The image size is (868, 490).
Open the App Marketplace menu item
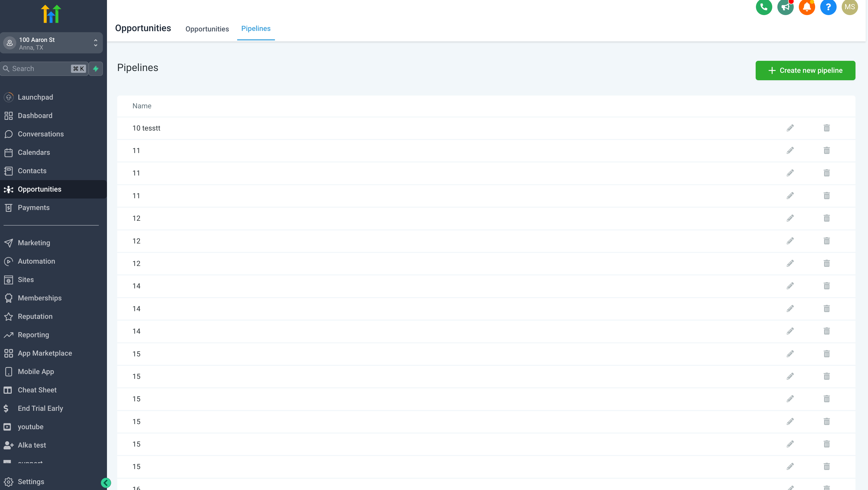pyautogui.click(x=44, y=353)
